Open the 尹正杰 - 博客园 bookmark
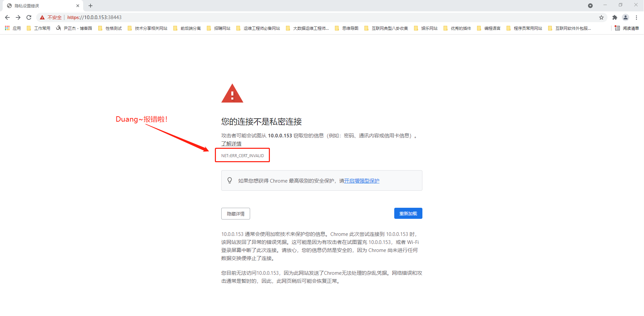644x316 pixels. (74, 28)
